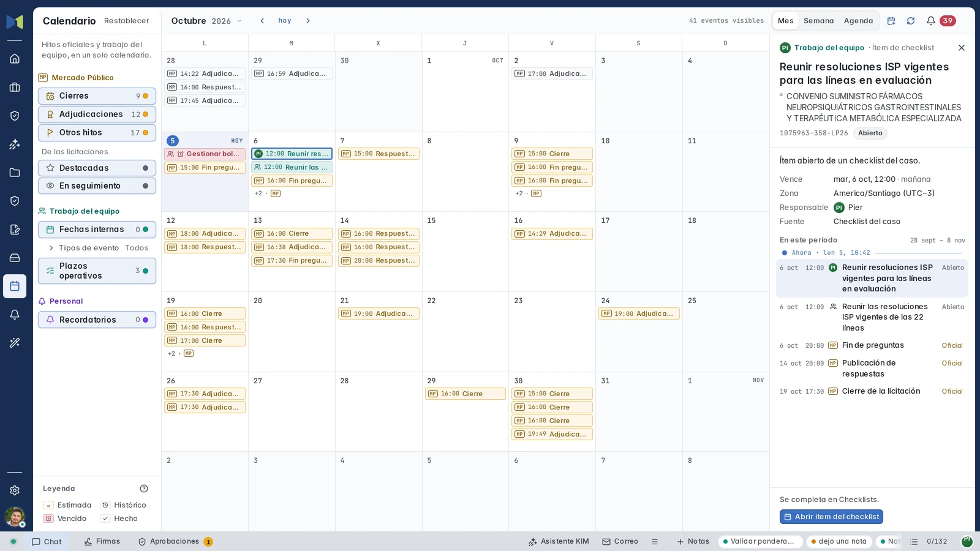Go to previous month arrow
980x551 pixels.
(262, 21)
